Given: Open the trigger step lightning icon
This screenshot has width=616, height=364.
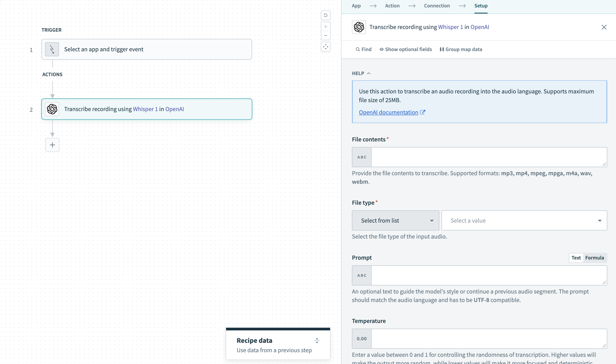Looking at the screenshot, I should [x=52, y=49].
